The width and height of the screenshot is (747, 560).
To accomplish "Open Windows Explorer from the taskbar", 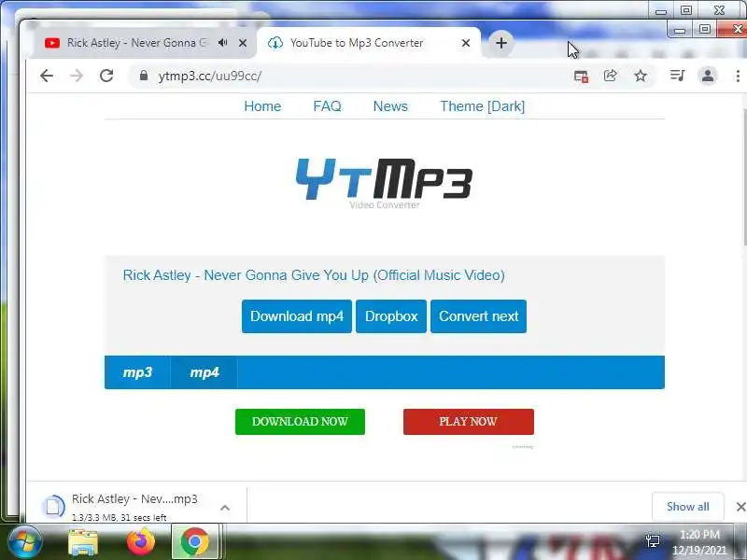I will pyautogui.click(x=83, y=542).
